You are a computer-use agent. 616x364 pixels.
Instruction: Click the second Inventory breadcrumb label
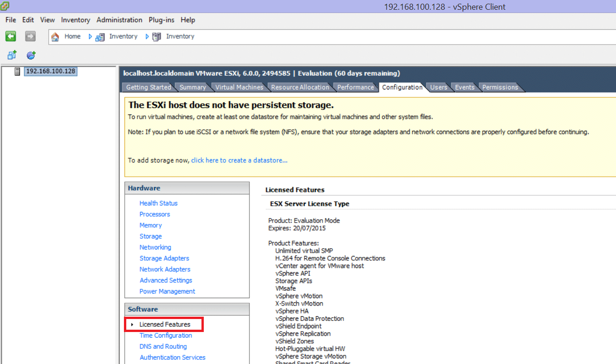pyautogui.click(x=180, y=36)
